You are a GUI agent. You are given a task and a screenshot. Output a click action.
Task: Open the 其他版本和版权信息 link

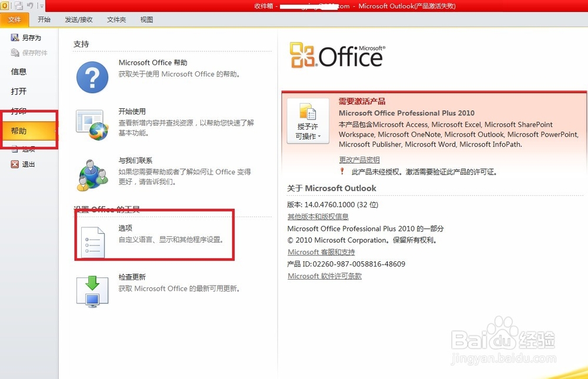pyautogui.click(x=318, y=217)
